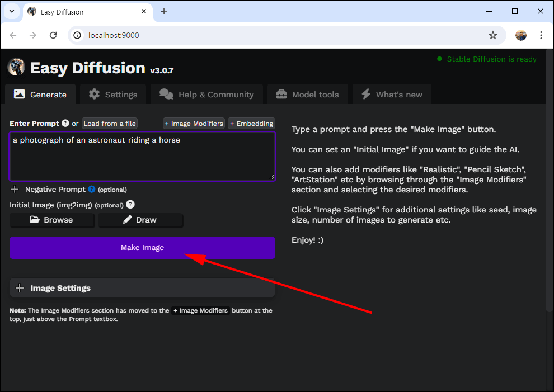Screen dimensions: 554x392
Task: Open the What's new tab
Action: click(392, 95)
